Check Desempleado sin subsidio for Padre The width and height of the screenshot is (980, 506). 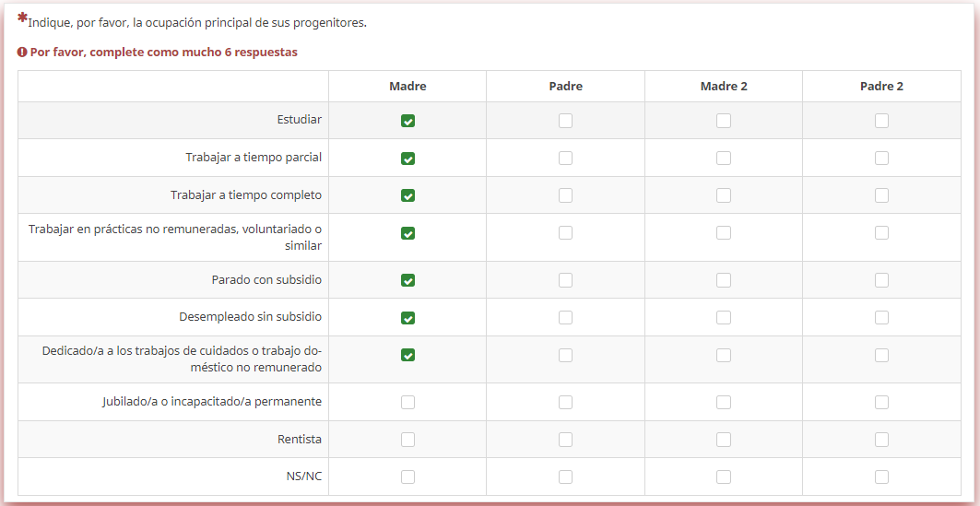tap(565, 317)
